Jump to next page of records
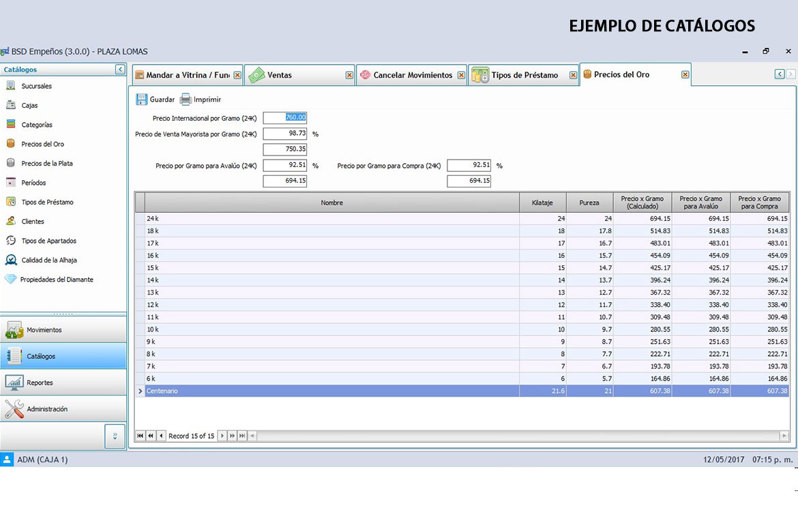798x532 pixels. [232, 436]
